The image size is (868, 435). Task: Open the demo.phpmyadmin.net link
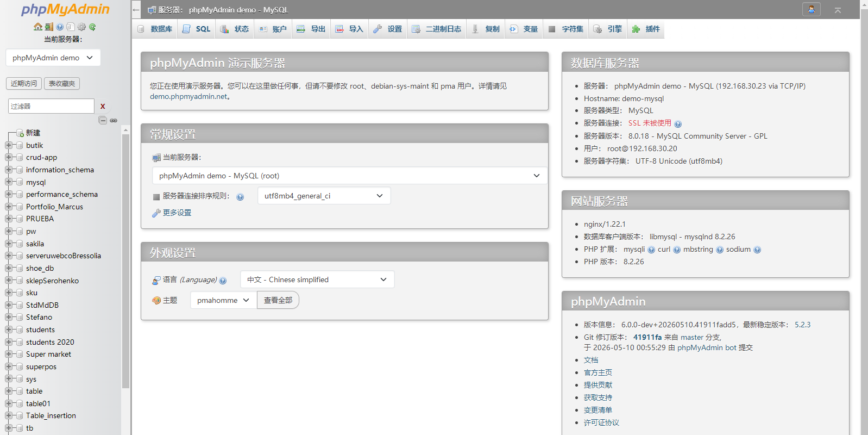[x=189, y=96]
